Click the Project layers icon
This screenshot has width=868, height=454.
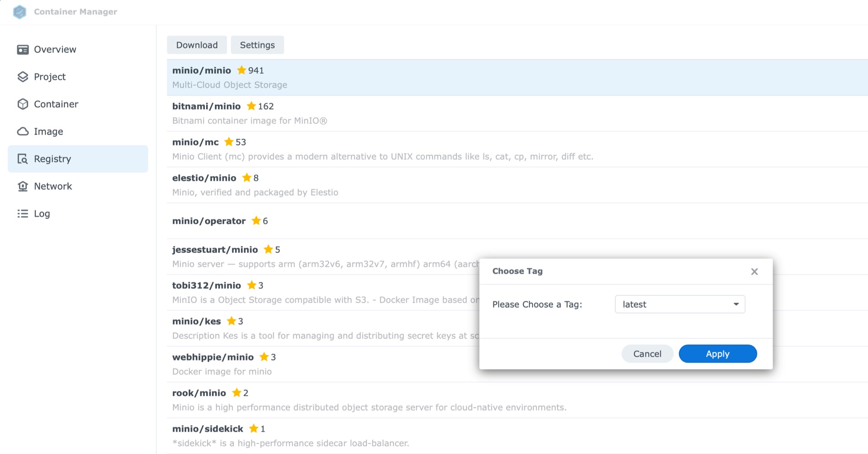point(23,77)
